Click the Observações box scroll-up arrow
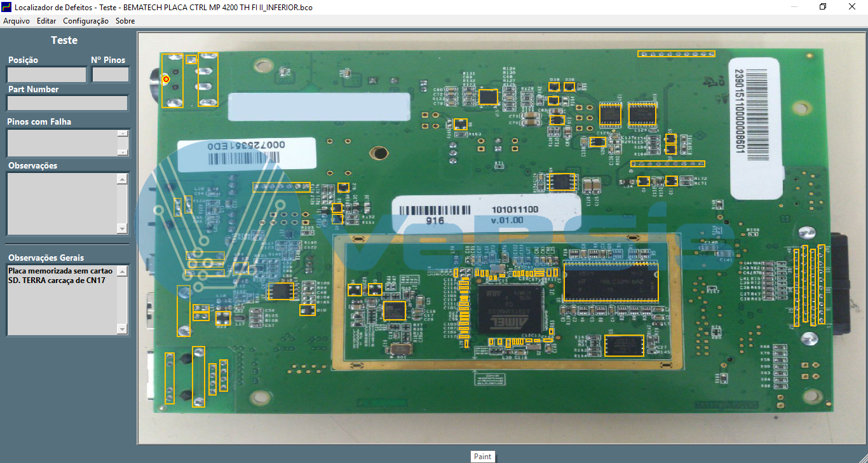This screenshot has width=868, height=463. point(123,179)
